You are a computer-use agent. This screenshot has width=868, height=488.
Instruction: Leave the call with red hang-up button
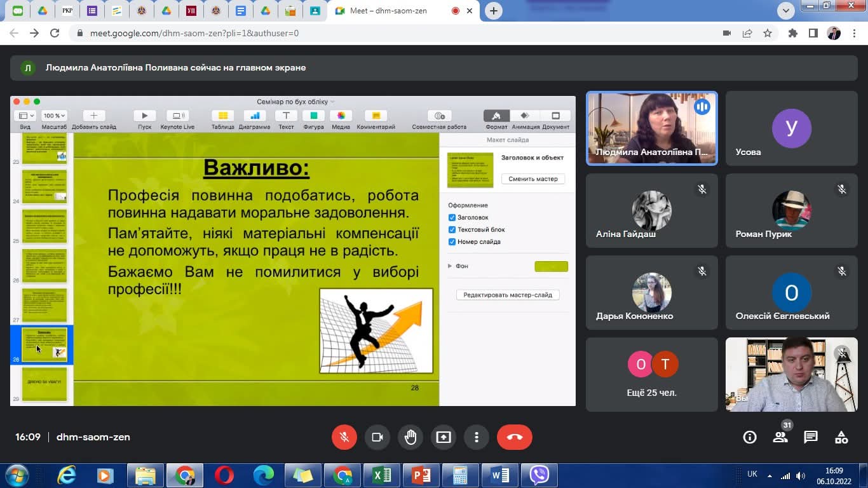click(x=514, y=437)
